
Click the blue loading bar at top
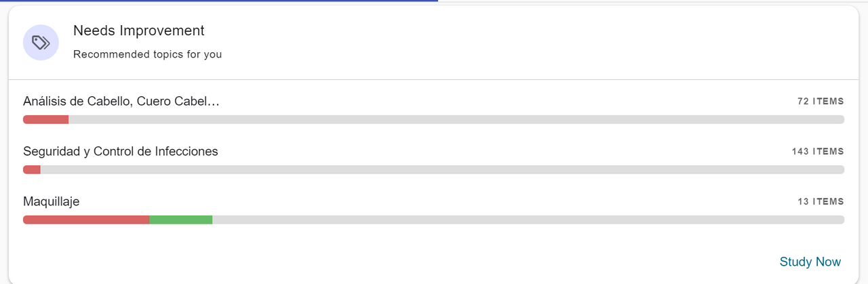point(217,1)
